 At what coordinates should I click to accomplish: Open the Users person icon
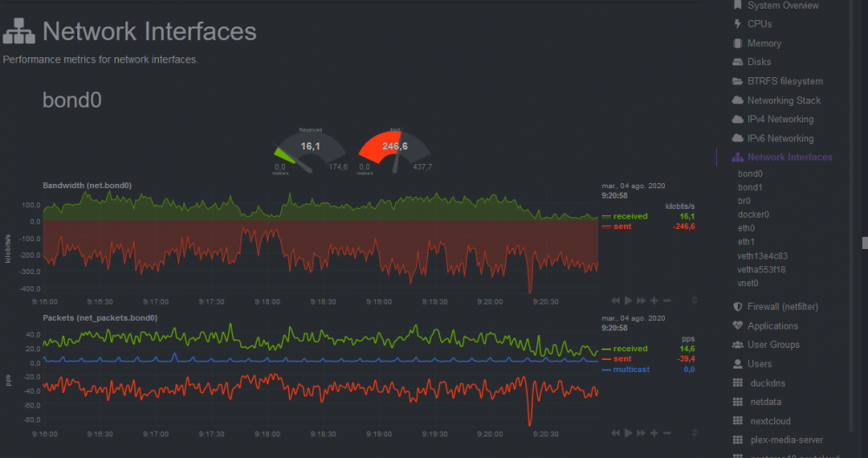pyautogui.click(x=737, y=364)
